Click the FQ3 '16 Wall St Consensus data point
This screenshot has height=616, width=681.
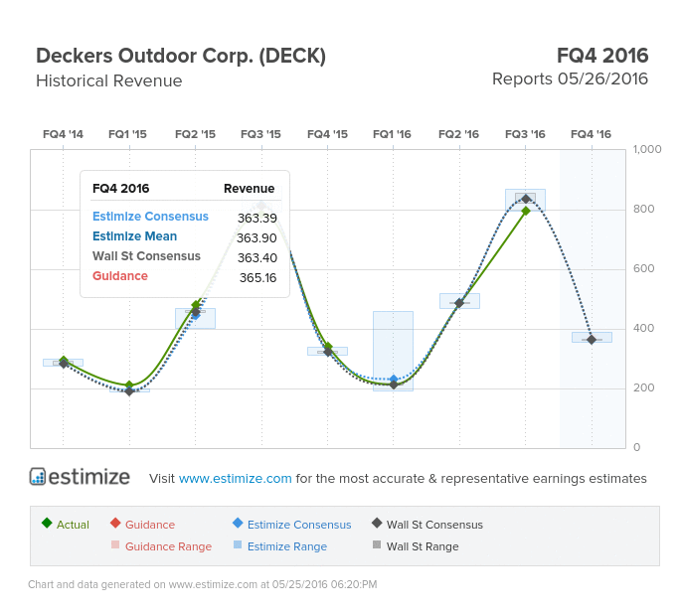pyautogui.click(x=526, y=199)
